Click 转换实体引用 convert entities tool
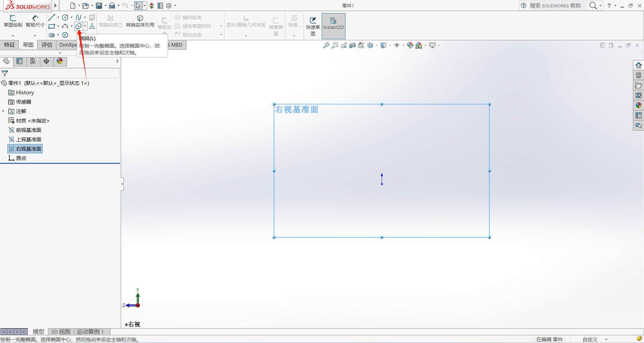This screenshot has width=644, height=343. pos(140,21)
